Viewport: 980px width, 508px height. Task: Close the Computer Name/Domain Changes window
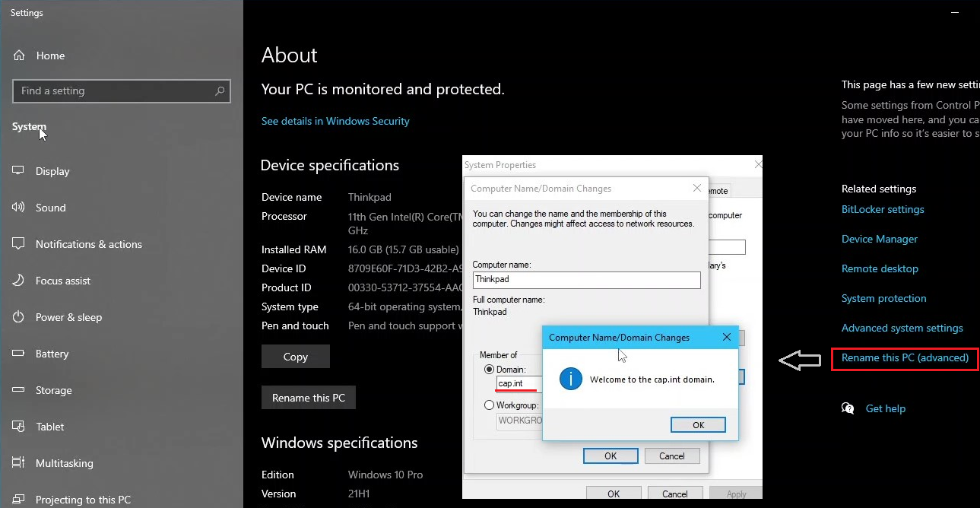697,188
